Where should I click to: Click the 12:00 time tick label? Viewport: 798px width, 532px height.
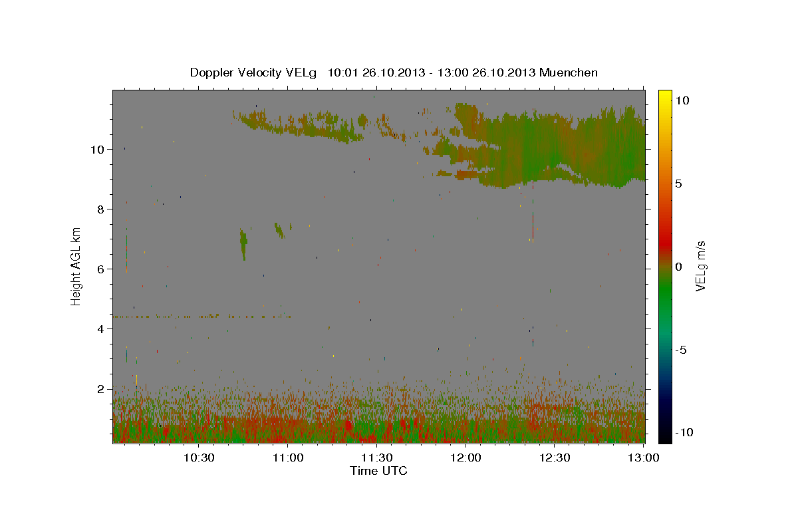pos(466,458)
